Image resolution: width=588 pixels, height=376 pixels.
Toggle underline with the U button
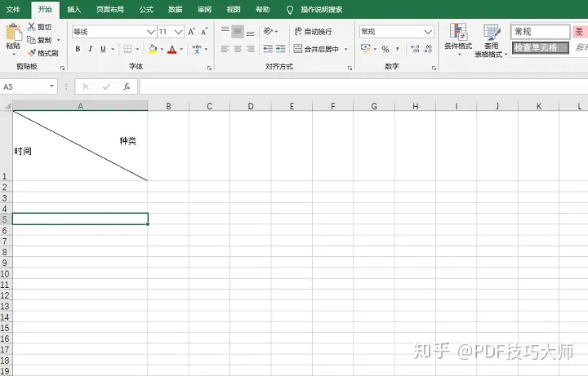[x=103, y=49]
